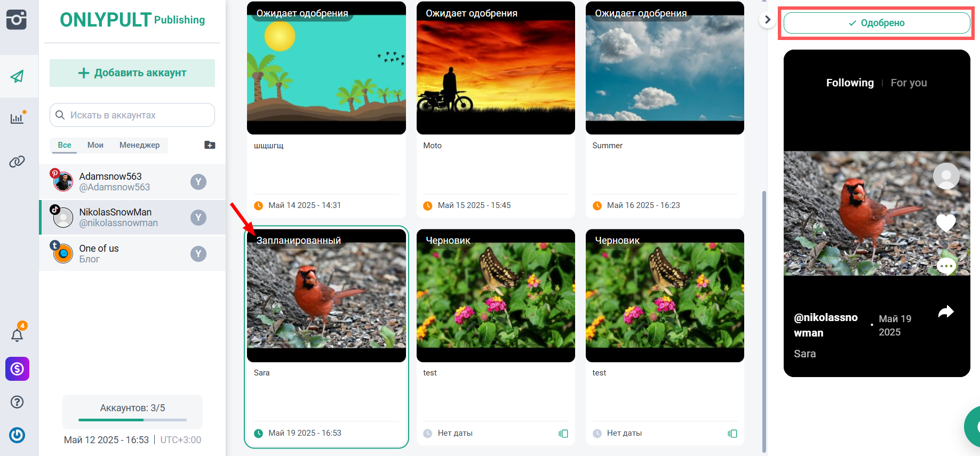Click the add folder icon
This screenshot has height=456, width=980.
click(210, 145)
